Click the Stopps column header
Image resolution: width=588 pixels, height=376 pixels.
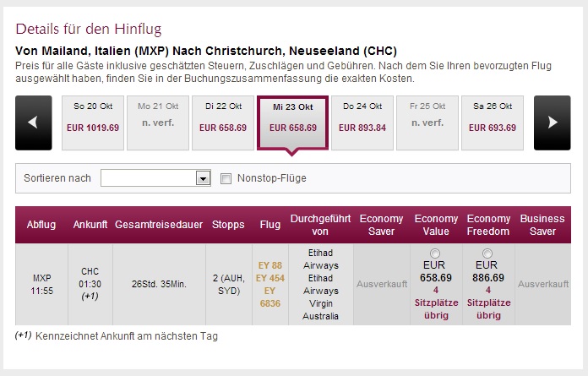228,225
